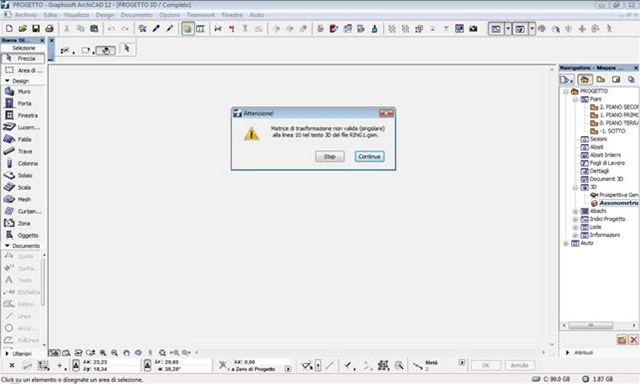Image resolution: width=640 pixels, height=384 pixels.
Task: Select the Mesh tool
Action: coord(23,199)
